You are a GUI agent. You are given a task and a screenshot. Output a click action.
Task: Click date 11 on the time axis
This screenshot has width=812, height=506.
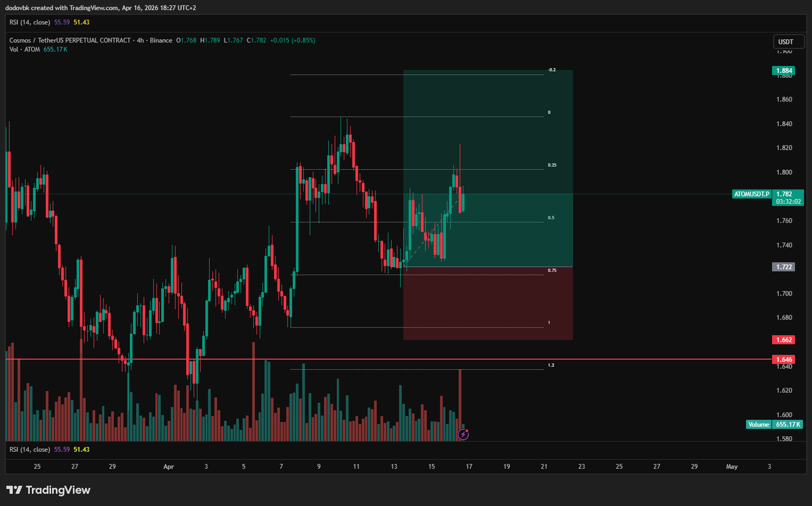[356, 467]
